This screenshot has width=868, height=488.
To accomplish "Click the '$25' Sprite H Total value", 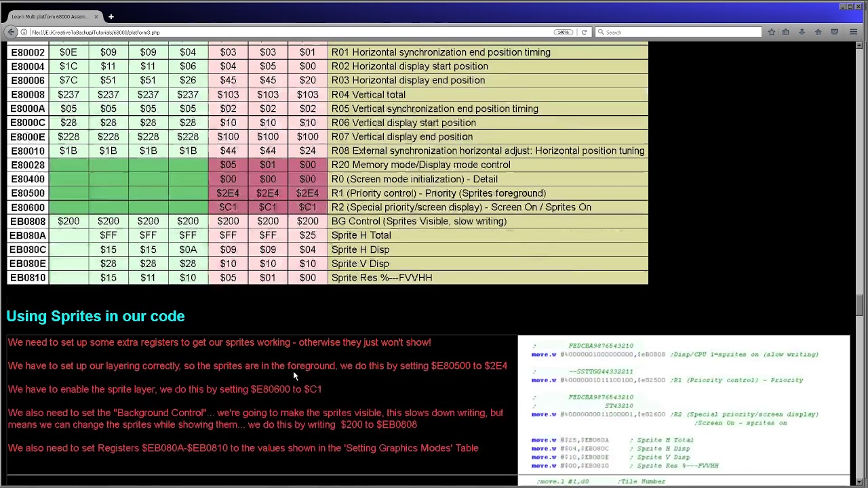I will 308,235.
